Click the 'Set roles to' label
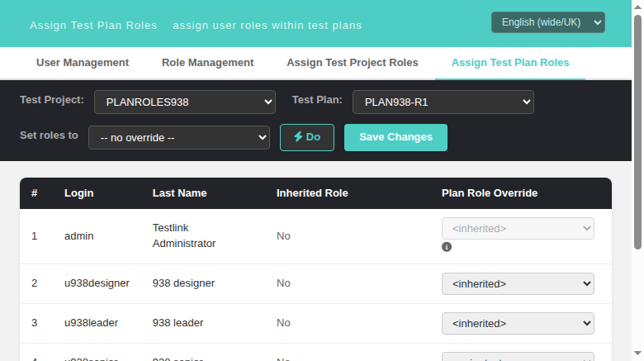 (49, 135)
